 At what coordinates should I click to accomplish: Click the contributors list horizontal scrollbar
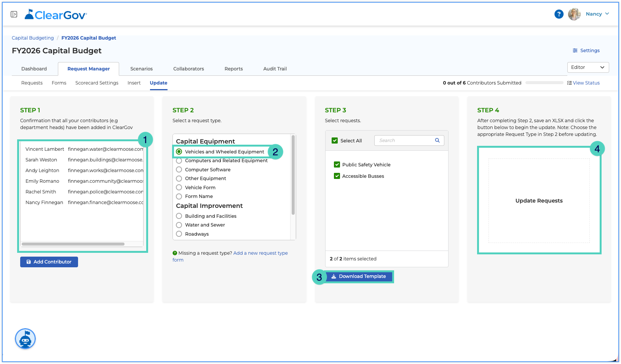[x=73, y=244]
